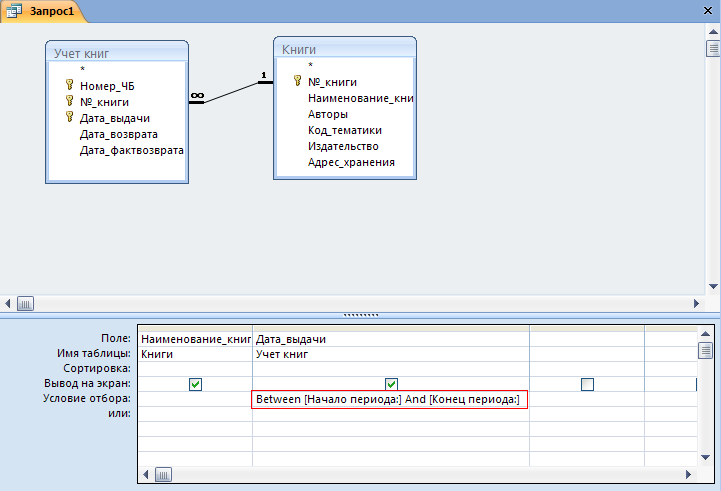
Task: Select № _книги field in Учет книг table
Action: (104, 102)
